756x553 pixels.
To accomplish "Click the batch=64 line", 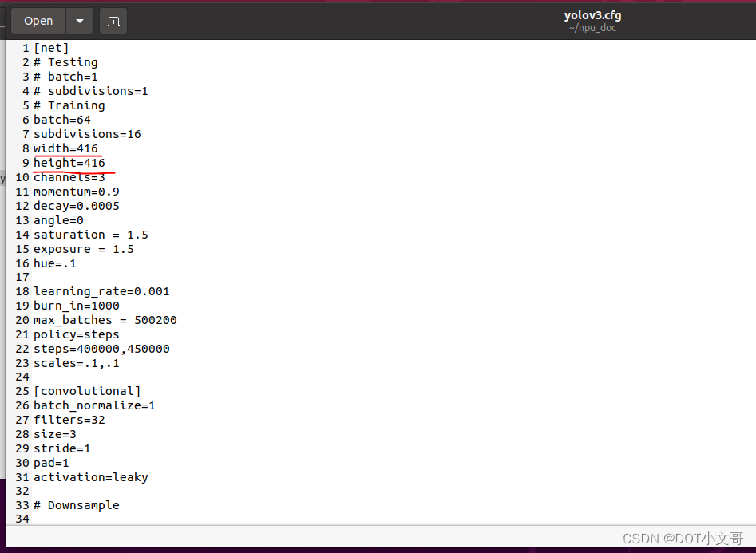I will click(61, 120).
